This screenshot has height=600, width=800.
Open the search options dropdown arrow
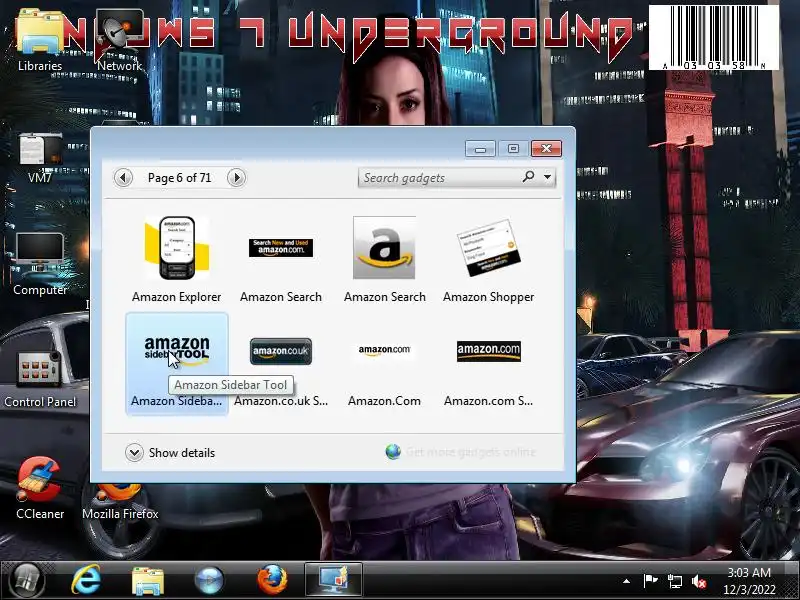tap(547, 177)
